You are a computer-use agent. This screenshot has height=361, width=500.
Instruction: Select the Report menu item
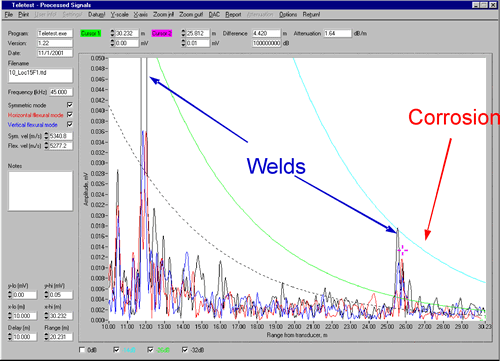[233, 14]
